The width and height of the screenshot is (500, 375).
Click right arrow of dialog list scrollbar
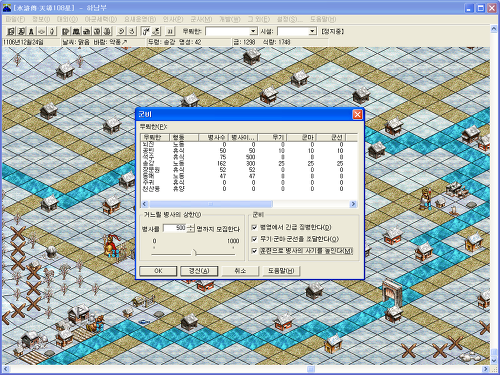click(353, 204)
